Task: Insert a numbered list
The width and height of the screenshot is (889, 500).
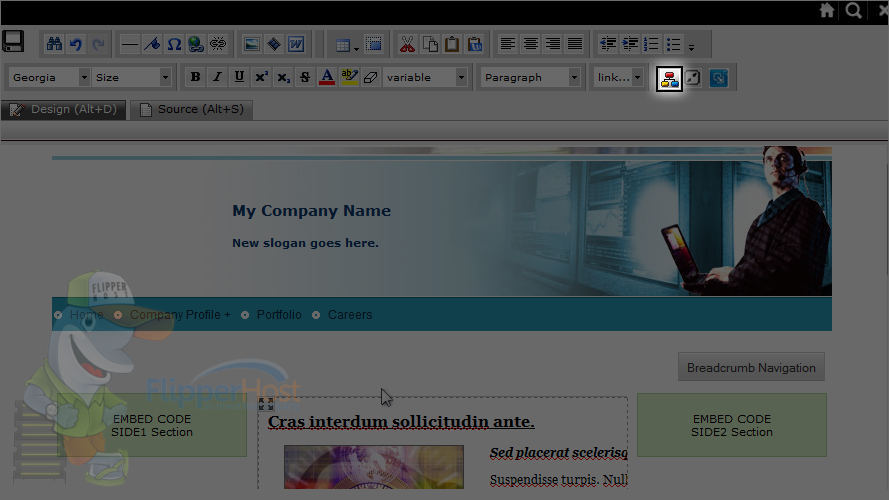Action: coord(652,44)
